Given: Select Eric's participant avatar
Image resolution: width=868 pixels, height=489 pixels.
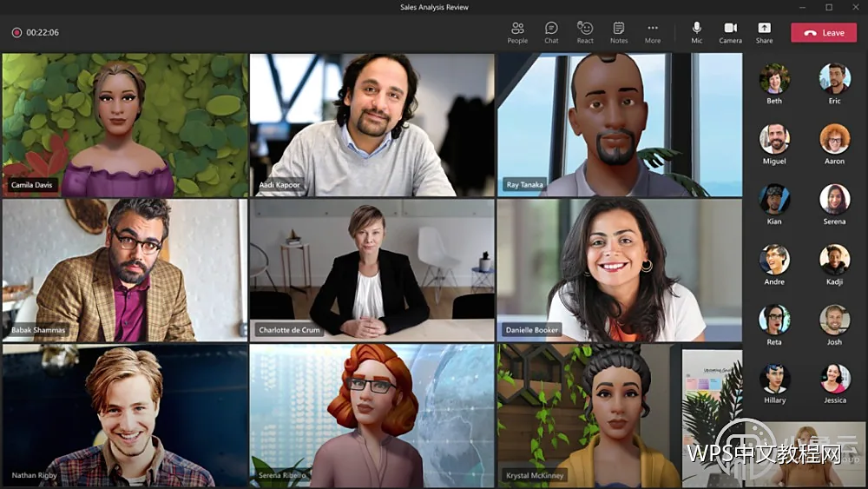Looking at the screenshot, I should [x=834, y=79].
